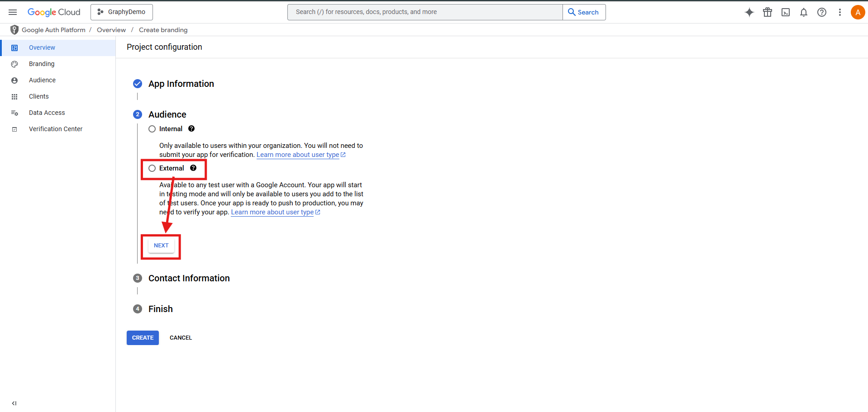
Task: Go to Branding in the sidebar
Action: click(x=42, y=64)
